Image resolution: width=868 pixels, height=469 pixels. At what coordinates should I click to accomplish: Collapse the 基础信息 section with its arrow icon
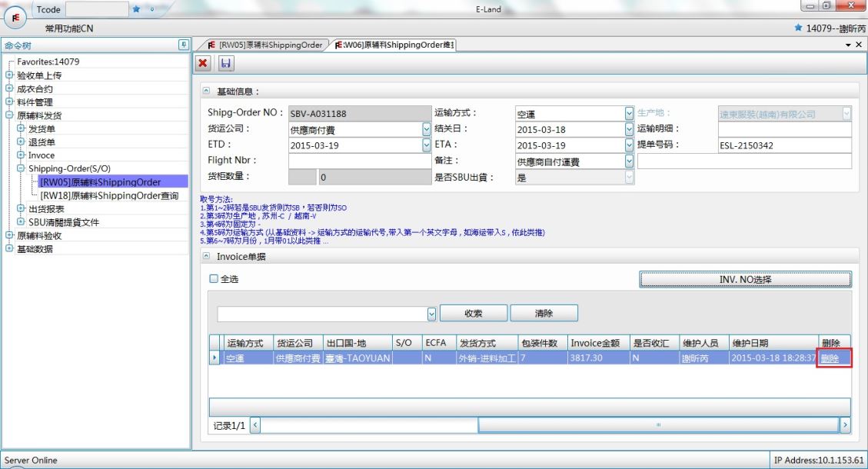pyautogui.click(x=206, y=91)
